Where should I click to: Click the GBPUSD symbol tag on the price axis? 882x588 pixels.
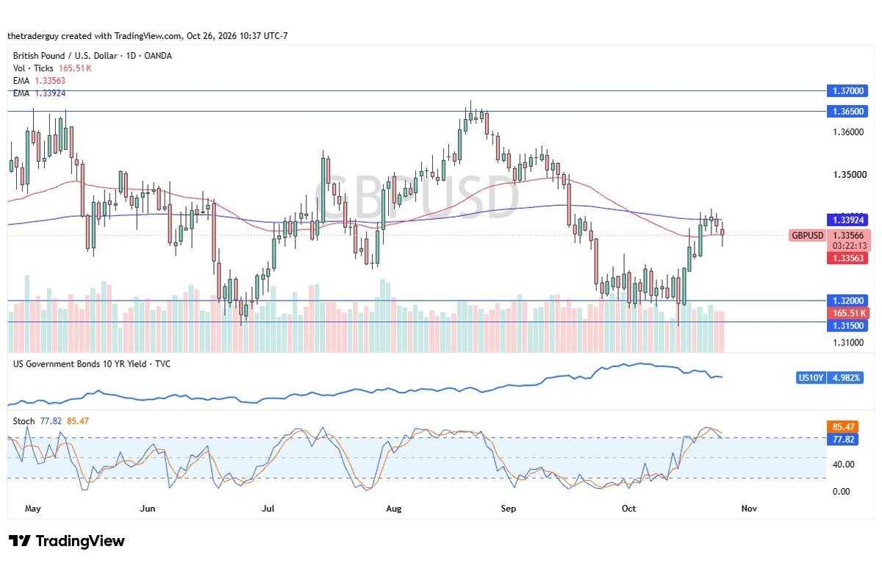click(807, 236)
